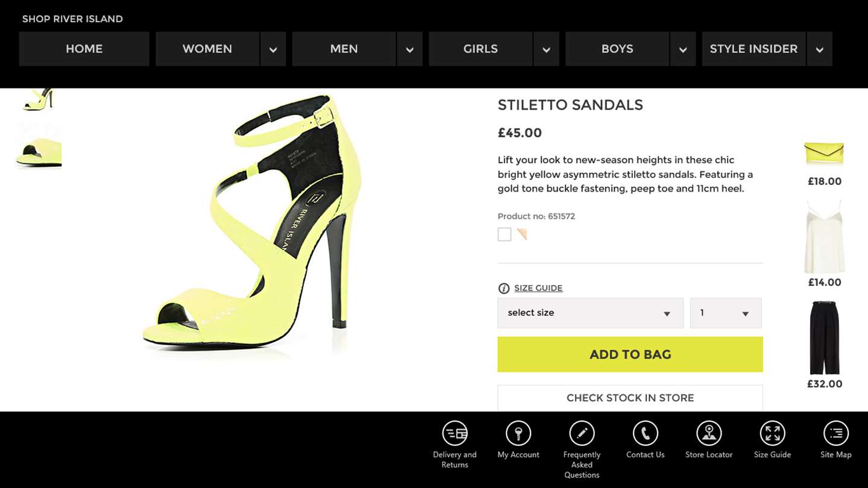
Task: Open the quantity dropdown
Action: [x=725, y=313]
